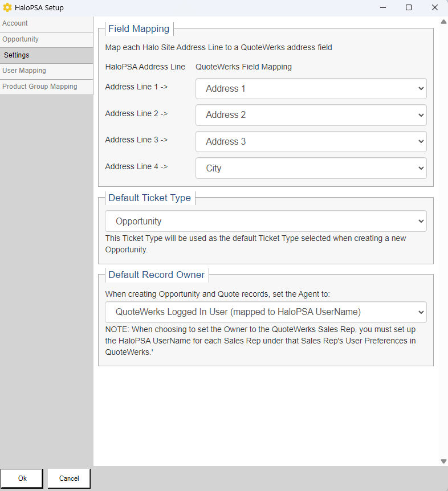Switch to the Opportunity tab
The image size is (448, 491).
[x=46, y=39]
